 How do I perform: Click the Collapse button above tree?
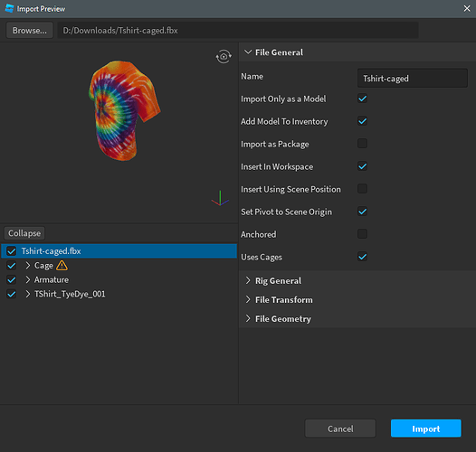(x=24, y=233)
